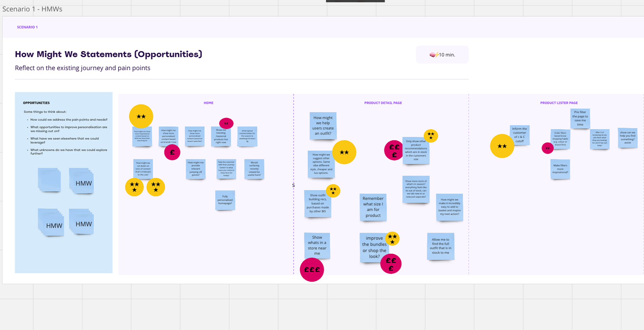Select note about inspirational content based on searching
The image size is (644, 330).
(x=142, y=136)
